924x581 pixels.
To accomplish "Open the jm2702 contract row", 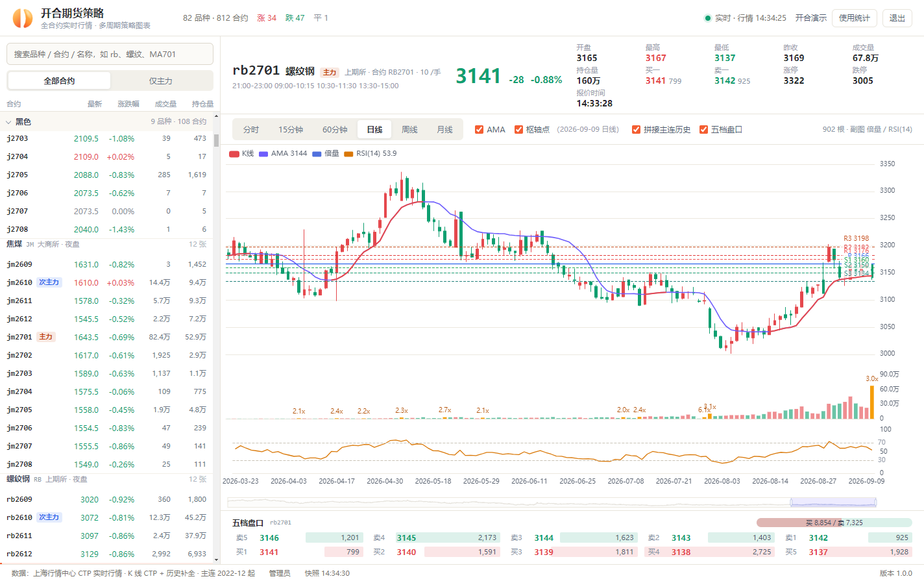I will (107, 355).
